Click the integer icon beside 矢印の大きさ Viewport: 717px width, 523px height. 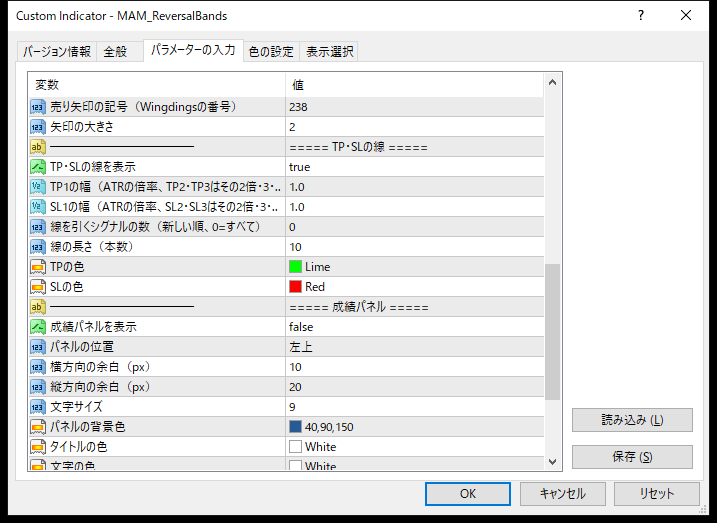(x=38, y=127)
